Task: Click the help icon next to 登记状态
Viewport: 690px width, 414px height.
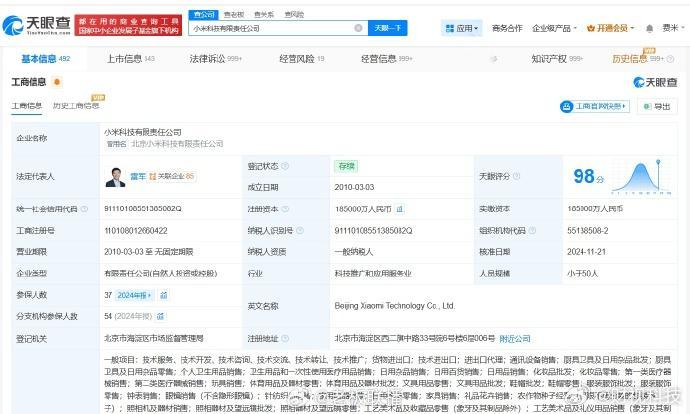Action: coord(285,166)
